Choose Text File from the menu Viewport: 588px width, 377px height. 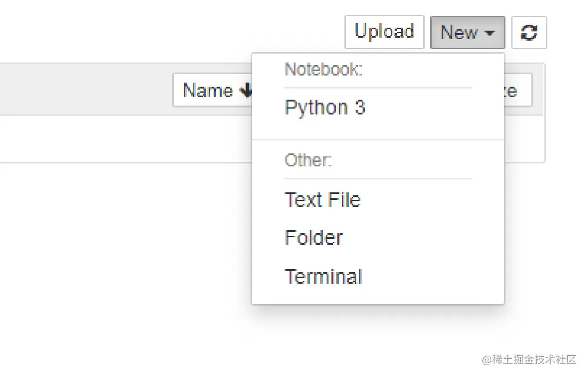pos(323,200)
